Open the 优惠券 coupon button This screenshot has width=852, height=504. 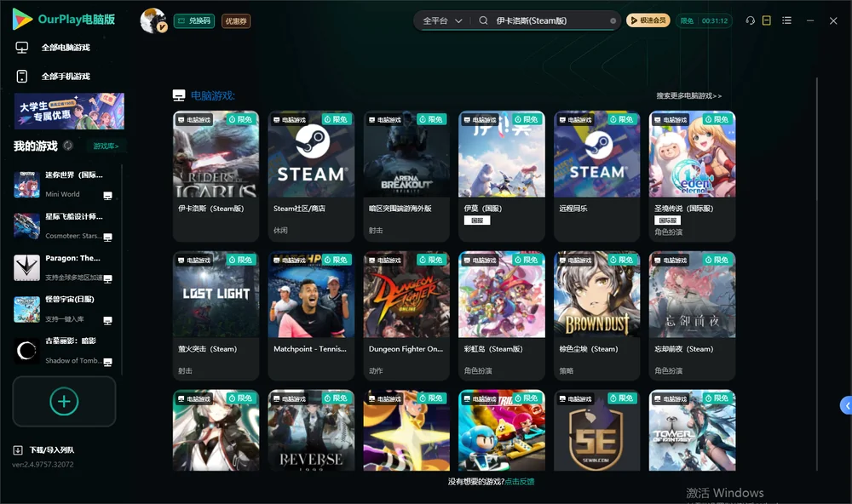[236, 21]
